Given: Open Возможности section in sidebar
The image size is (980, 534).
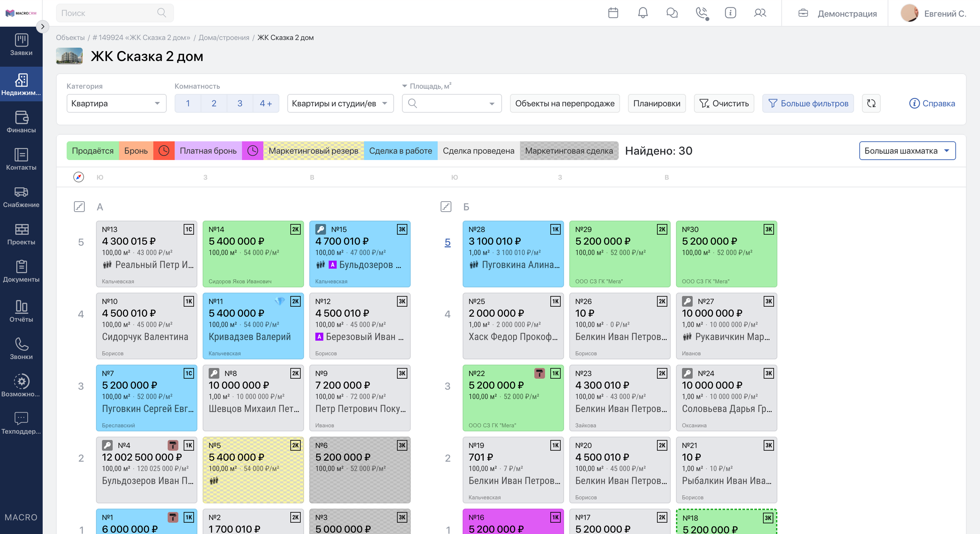Looking at the screenshot, I should point(21,386).
